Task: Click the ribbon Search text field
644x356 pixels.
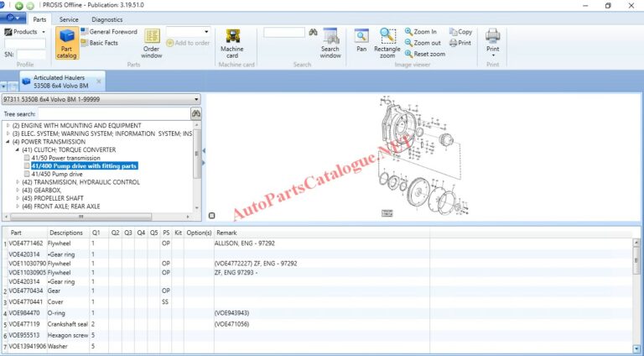Action: coord(284,32)
